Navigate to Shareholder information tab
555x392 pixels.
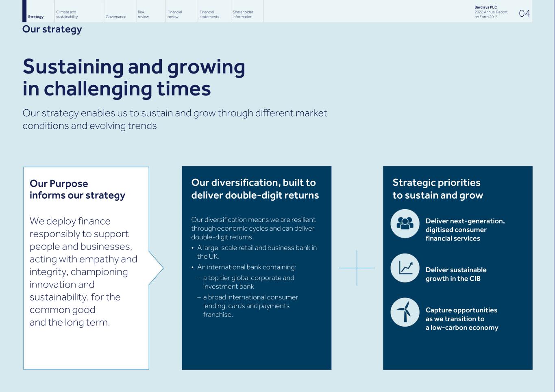point(242,15)
